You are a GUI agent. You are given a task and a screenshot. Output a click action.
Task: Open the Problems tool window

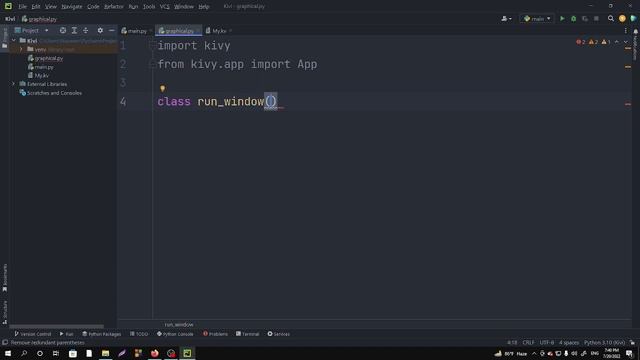(x=216, y=334)
